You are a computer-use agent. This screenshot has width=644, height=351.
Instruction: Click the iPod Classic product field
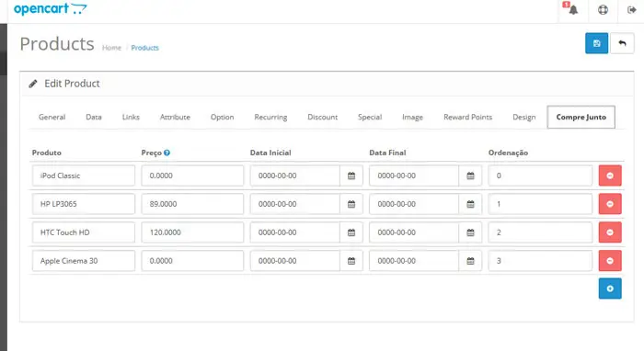pos(84,175)
